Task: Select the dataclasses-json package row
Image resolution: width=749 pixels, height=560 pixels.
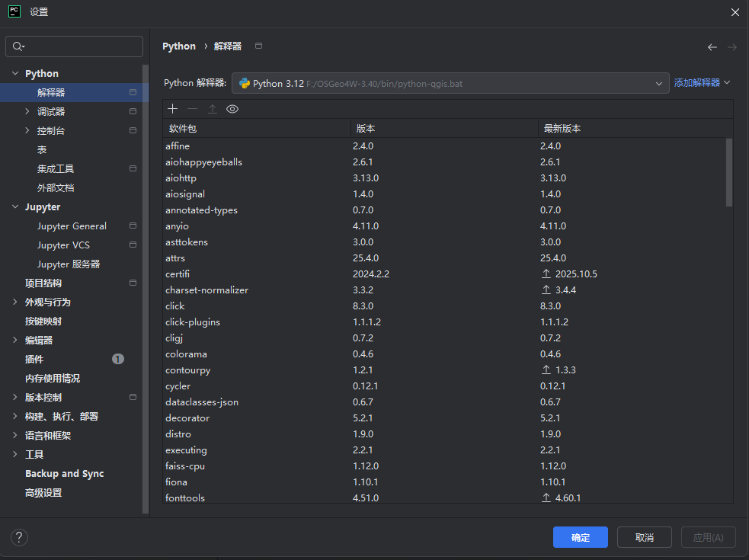Action: pyautogui.click(x=444, y=402)
